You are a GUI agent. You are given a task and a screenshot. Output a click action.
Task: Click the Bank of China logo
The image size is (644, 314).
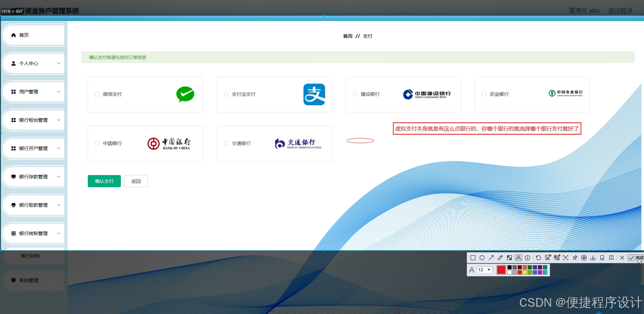169,144
